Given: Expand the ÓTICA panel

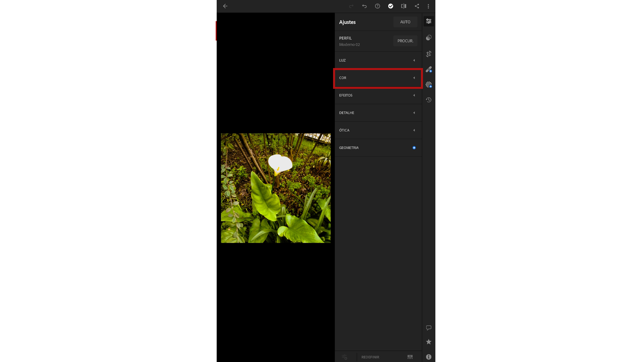Looking at the screenshot, I should pos(378,130).
